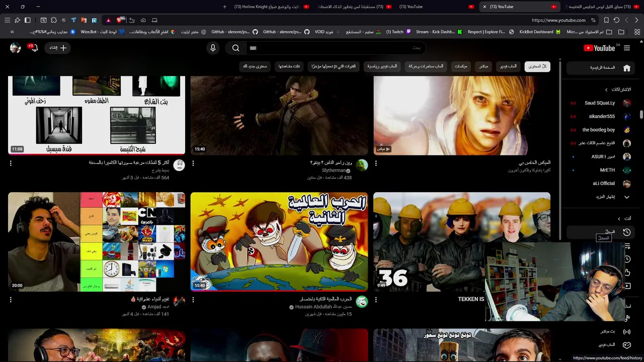
Task: Open the YouTube hamburger guide menu
Action: click(x=627, y=48)
